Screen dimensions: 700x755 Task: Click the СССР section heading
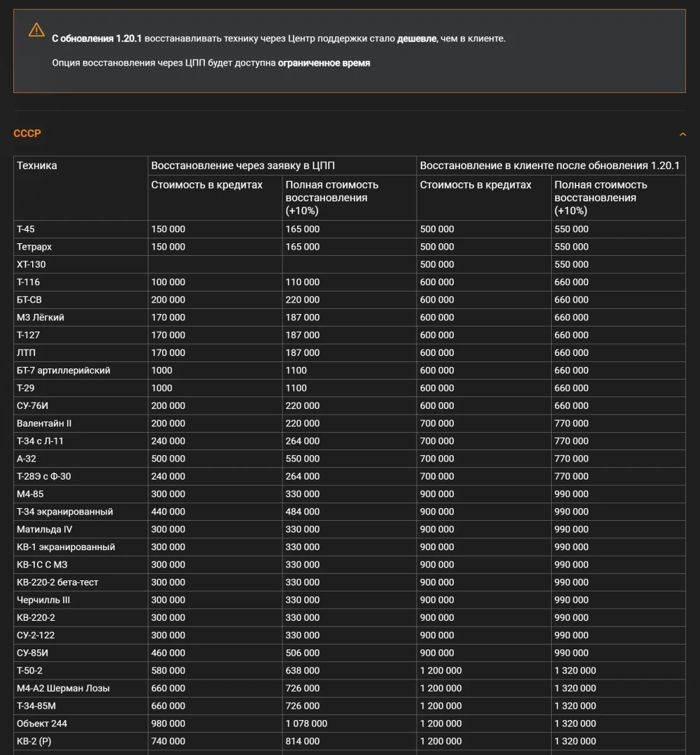tap(27, 134)
